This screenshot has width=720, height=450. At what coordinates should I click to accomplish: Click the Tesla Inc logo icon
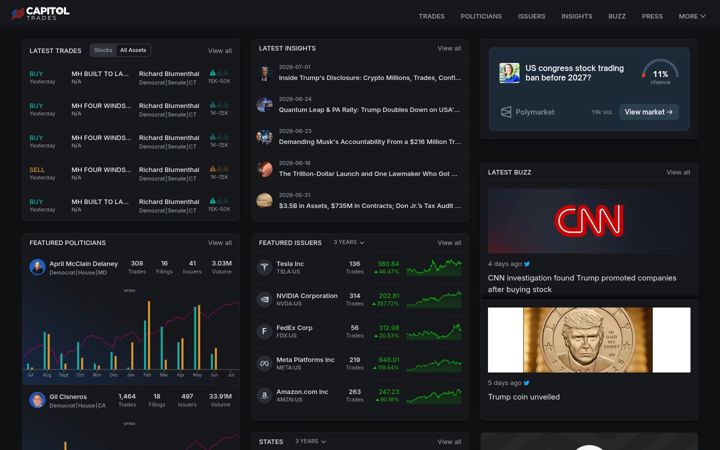point(264,267)
